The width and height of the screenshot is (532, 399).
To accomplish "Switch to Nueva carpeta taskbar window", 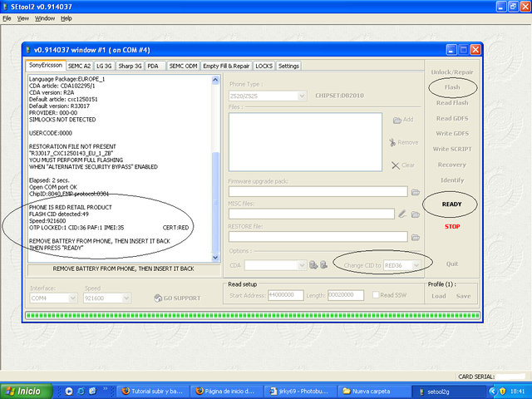I will [373, 392].
